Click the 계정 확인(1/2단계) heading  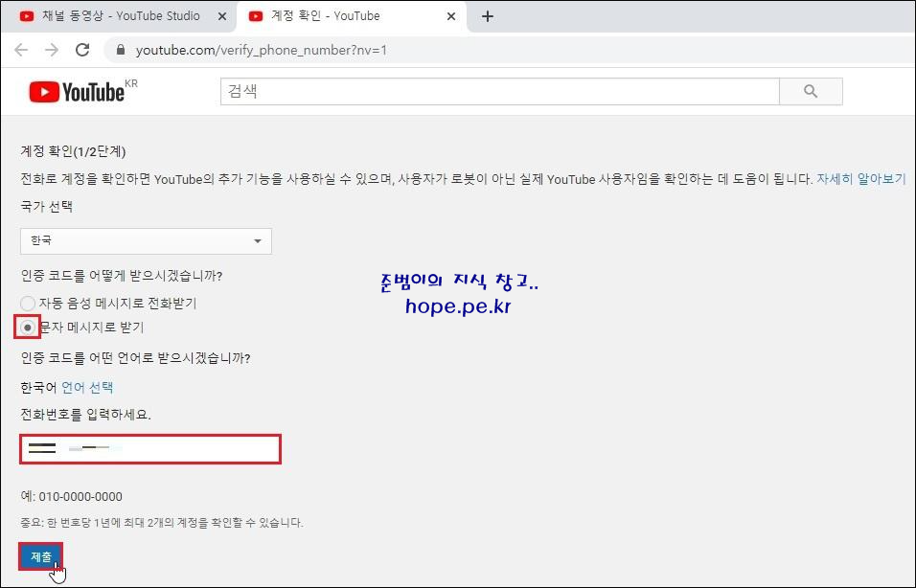(73, 151)
